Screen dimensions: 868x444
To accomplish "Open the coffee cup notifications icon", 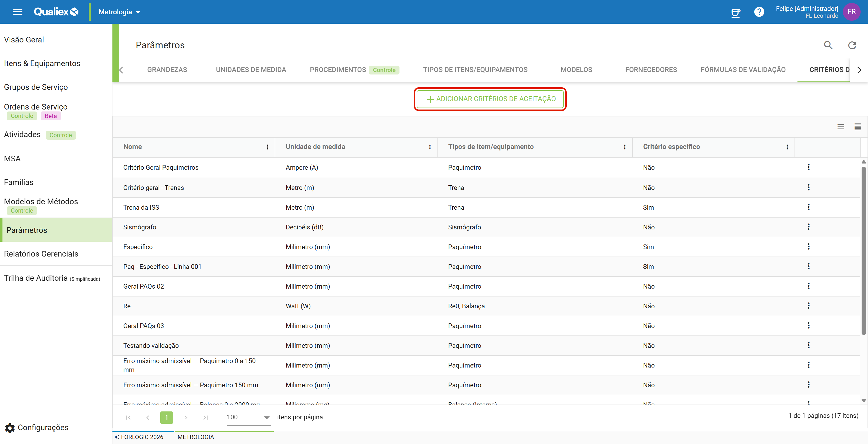I will pyautogui.click(x=736, y=13).
